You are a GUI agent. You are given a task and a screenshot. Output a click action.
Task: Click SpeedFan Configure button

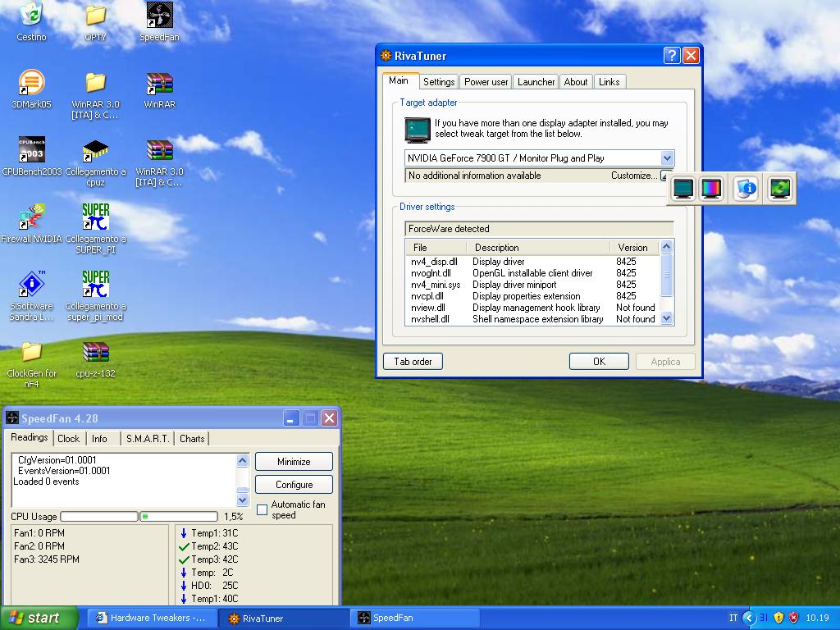pos(294,484)
